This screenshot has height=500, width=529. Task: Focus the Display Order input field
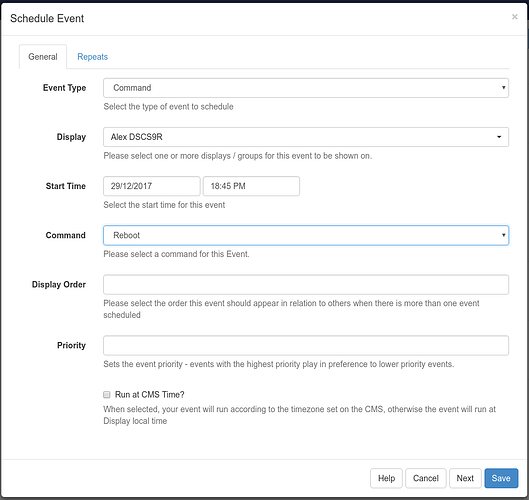click(x=306, y=284)
